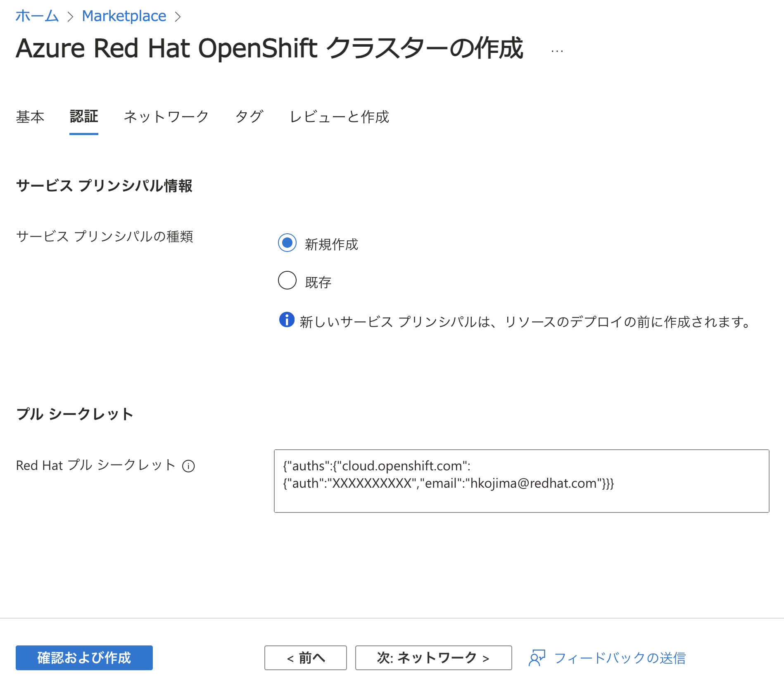This screenshot has height=683, width=784.
Task: Select the 新規作成 radio button
Action: pos(287,243)
